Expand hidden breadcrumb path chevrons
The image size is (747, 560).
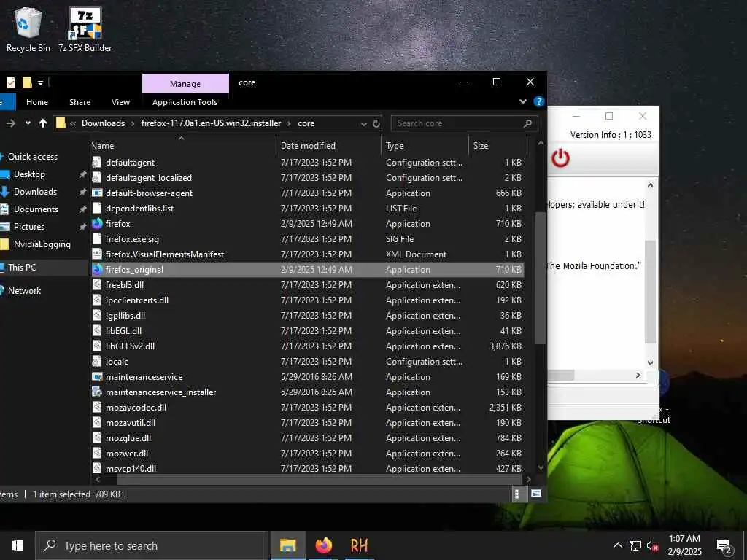pos(73,123)
